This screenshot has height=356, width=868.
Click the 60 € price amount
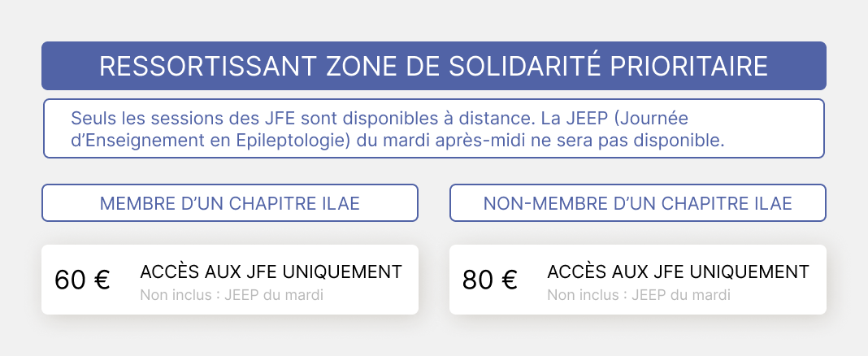coord(82,280)
